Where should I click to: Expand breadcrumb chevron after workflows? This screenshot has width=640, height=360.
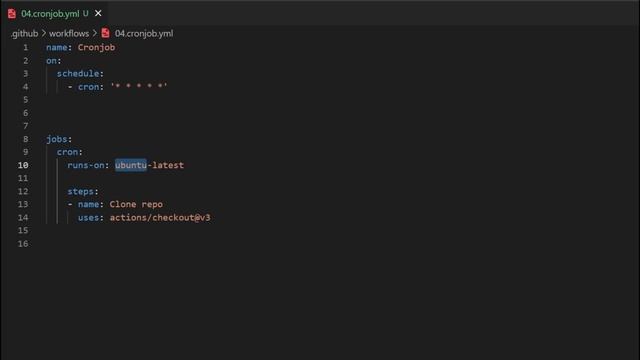95,33
